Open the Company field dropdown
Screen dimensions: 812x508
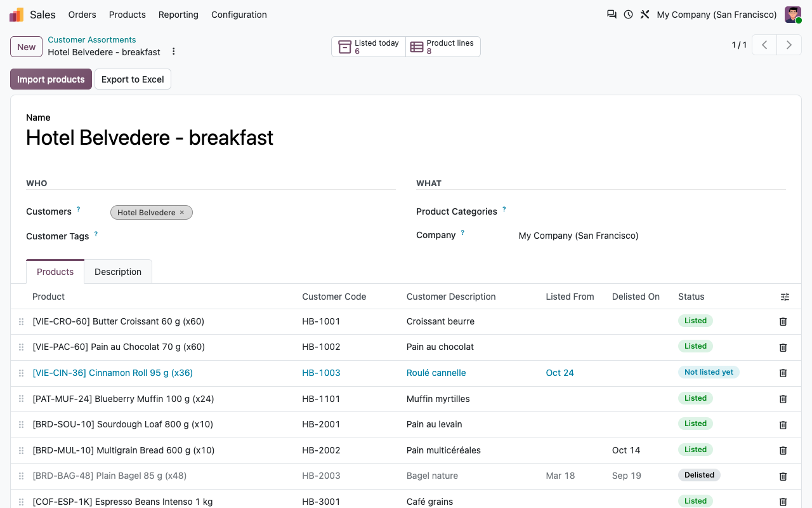(x=652, y=236)
